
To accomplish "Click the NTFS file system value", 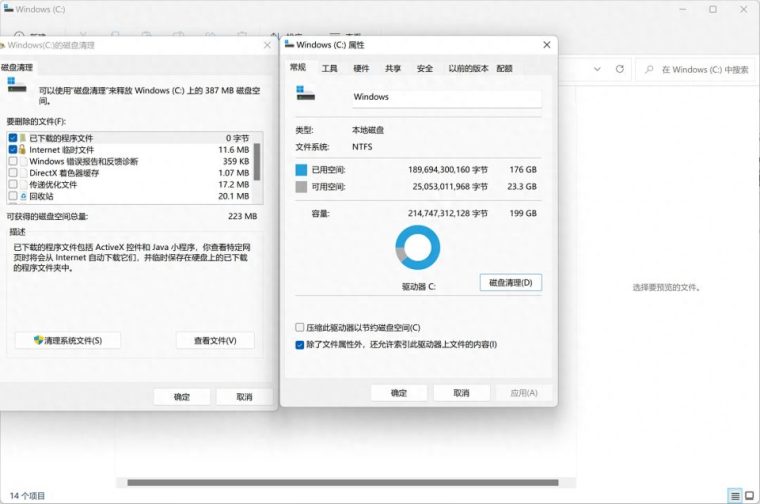I will (x=362, y=147).
